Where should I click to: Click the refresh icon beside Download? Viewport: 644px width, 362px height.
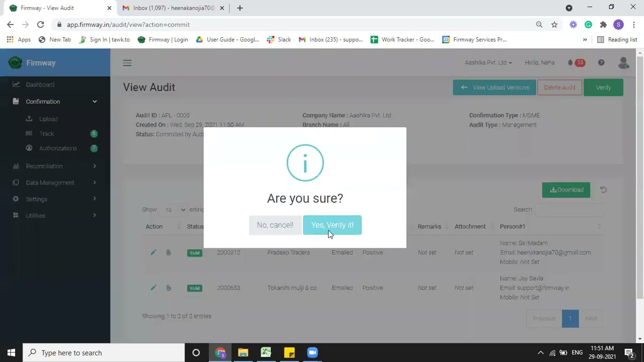(603, 190)
